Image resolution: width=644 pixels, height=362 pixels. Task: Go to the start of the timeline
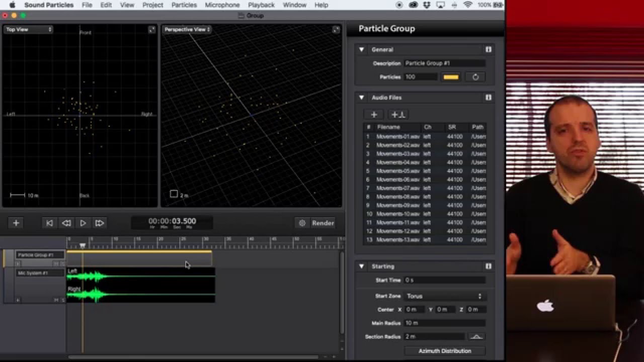[49, 223]
